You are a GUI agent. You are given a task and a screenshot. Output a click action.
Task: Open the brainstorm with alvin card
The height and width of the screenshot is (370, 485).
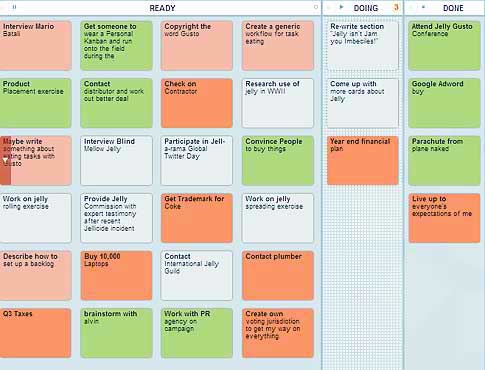(116, 333)
